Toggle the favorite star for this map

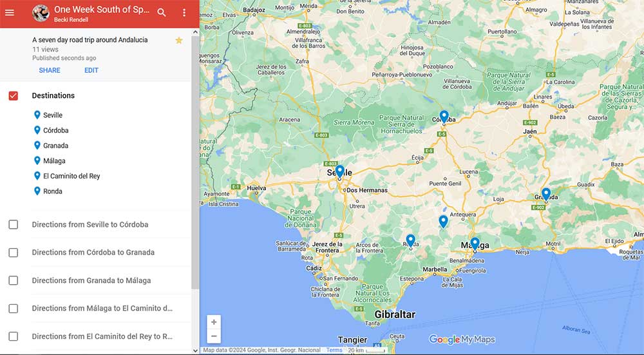[x=179, y=40]
